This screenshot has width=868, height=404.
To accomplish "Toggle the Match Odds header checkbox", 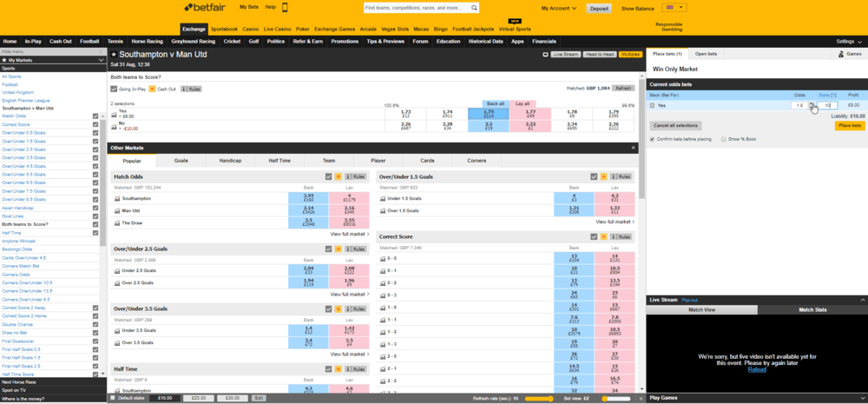I will [329, 176].
